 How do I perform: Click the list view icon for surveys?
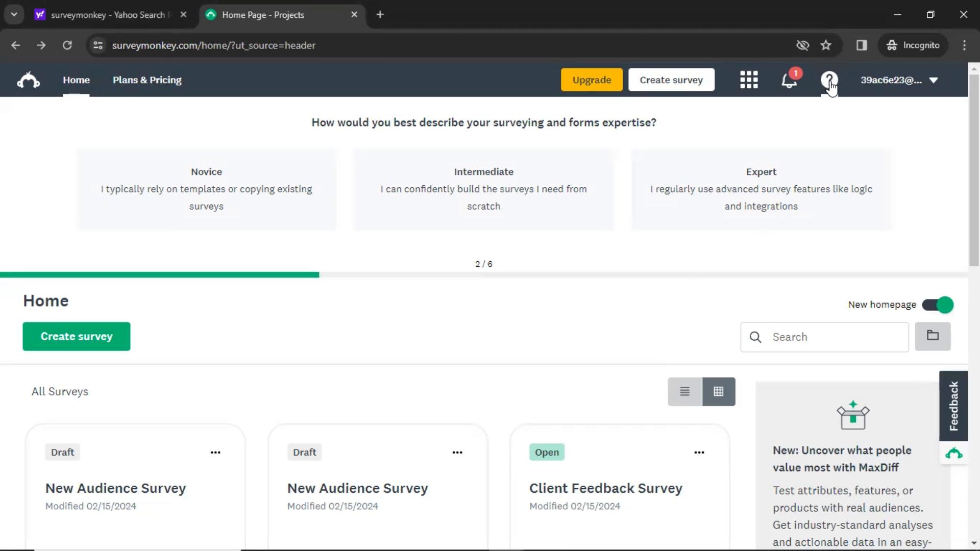[684, 391]
